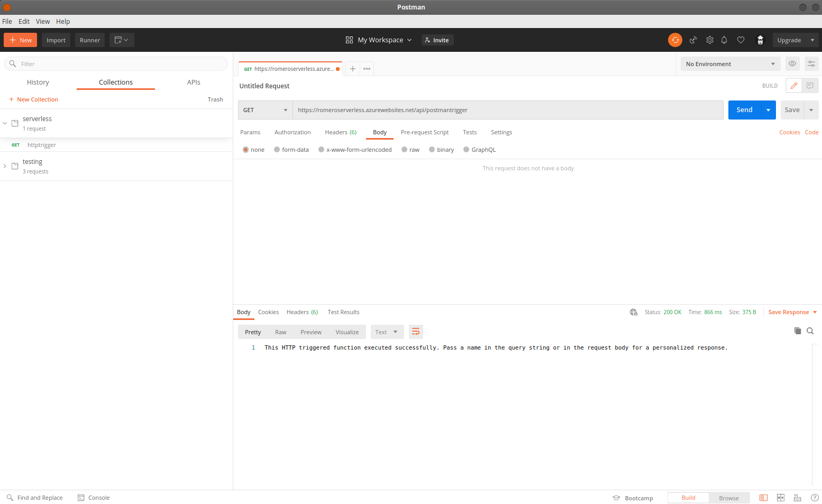The height and width of the screenshot is (504, 822).
Task: Open the Help menu
Action: coord(63,22)
